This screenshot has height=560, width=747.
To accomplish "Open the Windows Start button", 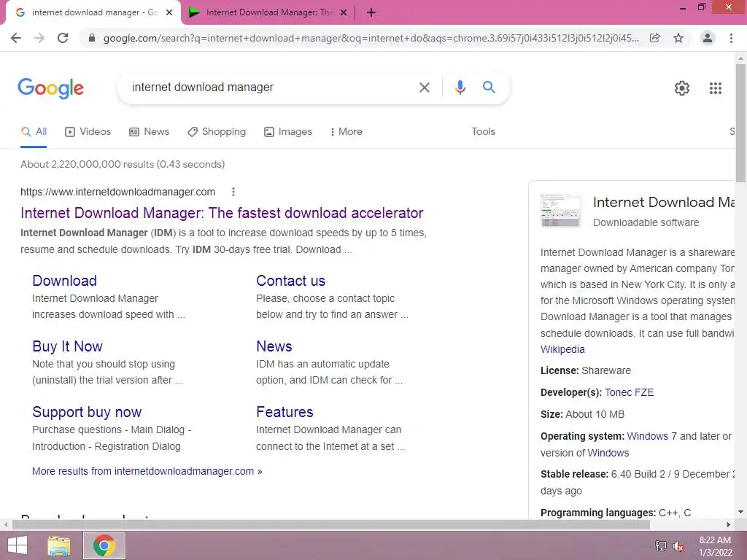I will [18, 545].
